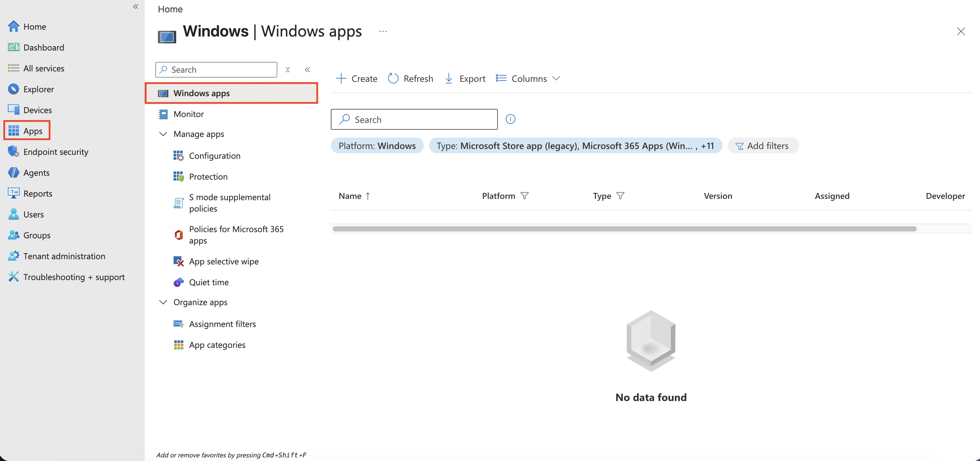Screen dimensions: 980x461
Task: Open Agents in the sidebar
Action: tap(28, 173)
